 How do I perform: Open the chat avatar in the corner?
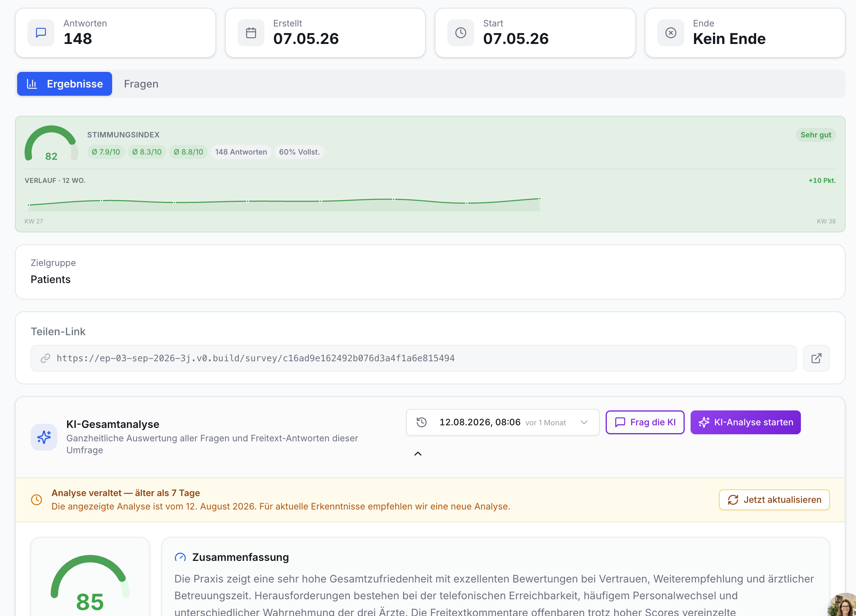tap(843, 605)
